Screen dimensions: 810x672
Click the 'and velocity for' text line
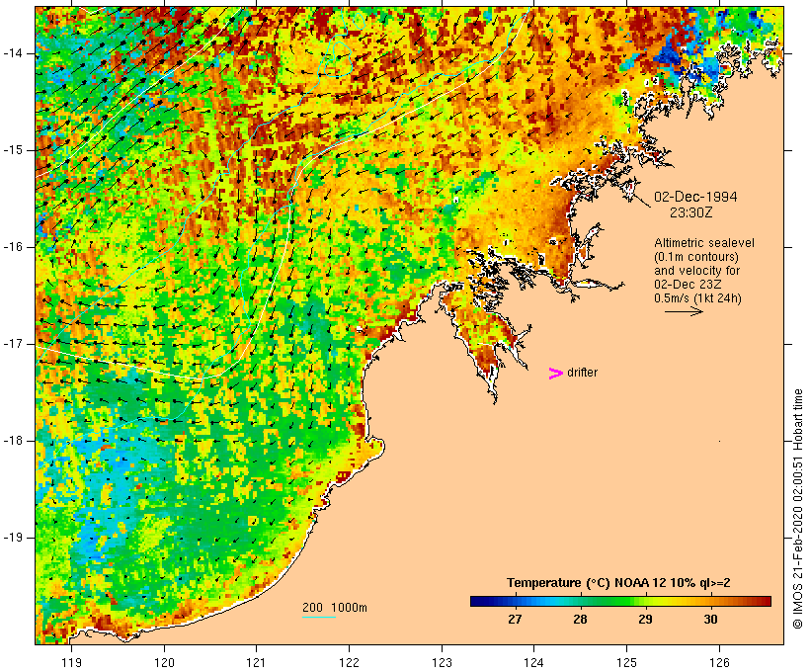click(x=696, y=271)
